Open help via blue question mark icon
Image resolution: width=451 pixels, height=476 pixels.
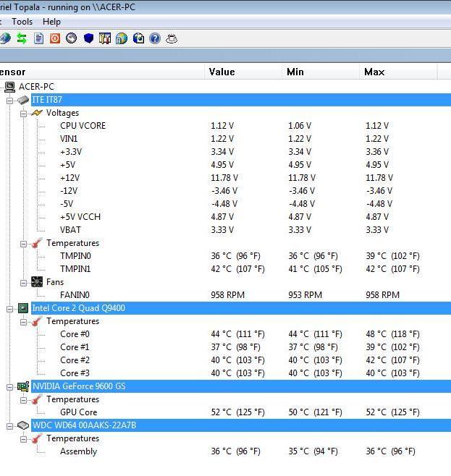pos(155,38)
